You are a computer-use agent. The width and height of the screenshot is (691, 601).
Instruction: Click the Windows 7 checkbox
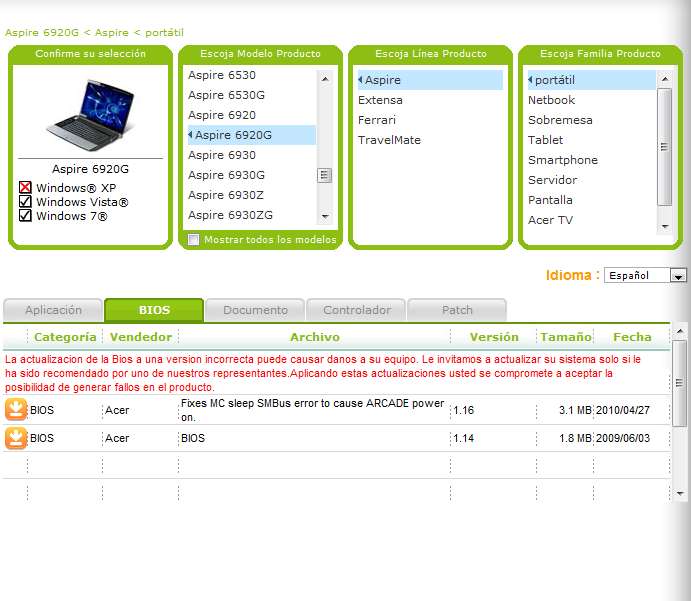[x=25, y=215]
